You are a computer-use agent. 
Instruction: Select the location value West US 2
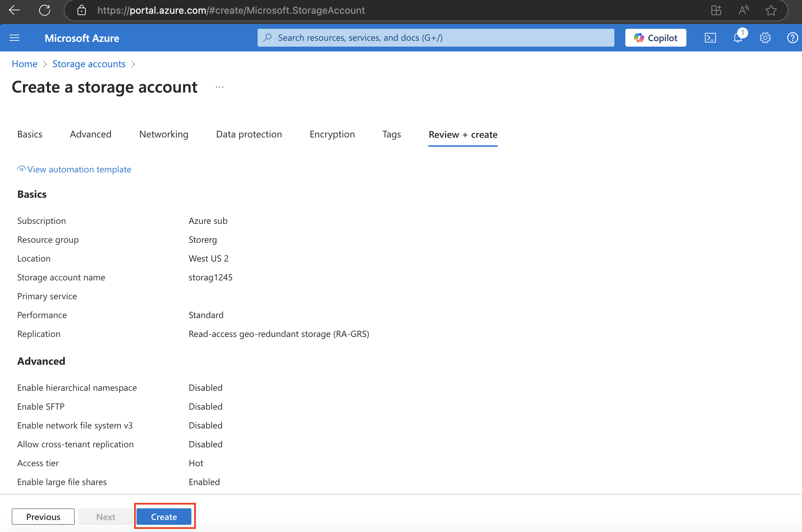pyautogui.click(x=209, y=258)
